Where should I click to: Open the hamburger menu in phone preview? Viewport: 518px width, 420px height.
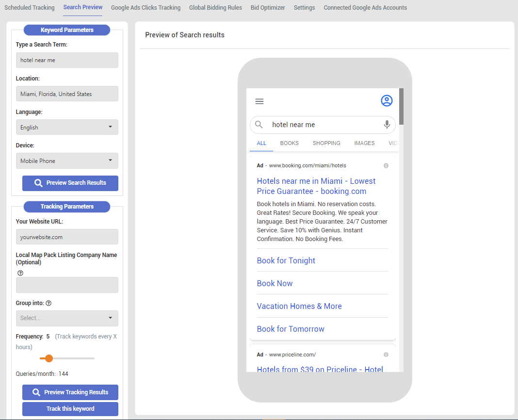click(x=259, y=101)
